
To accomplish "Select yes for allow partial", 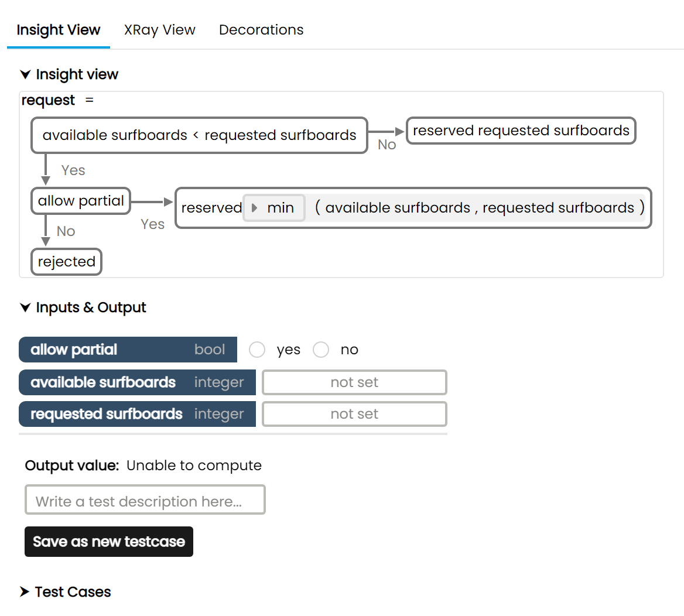I will click(257, 350).
